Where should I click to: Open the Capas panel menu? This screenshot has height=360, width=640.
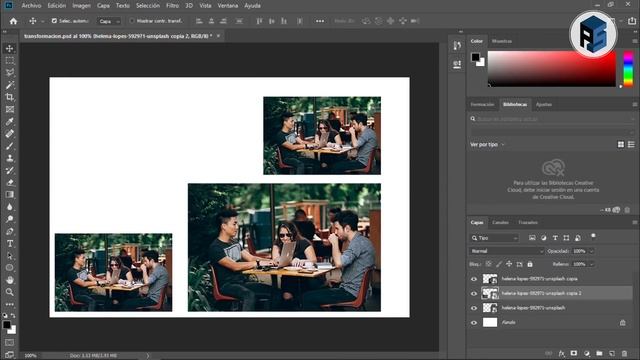pos(634,222)
